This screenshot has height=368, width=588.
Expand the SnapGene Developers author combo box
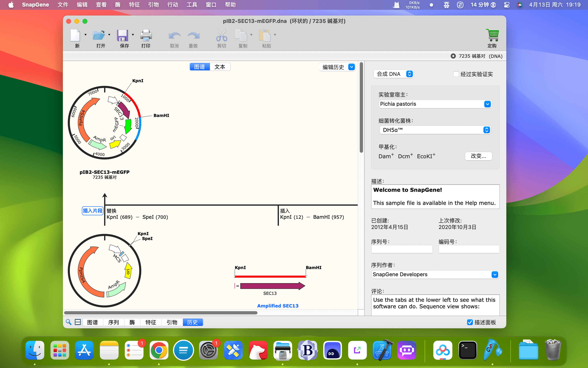click(495, 275)
